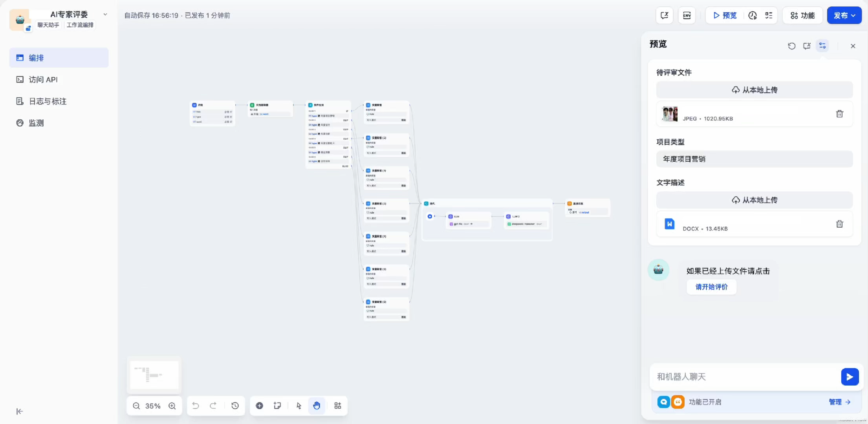Click the 待评审文件 label
The height and width of the screenshot is (424, 868).
674,73
